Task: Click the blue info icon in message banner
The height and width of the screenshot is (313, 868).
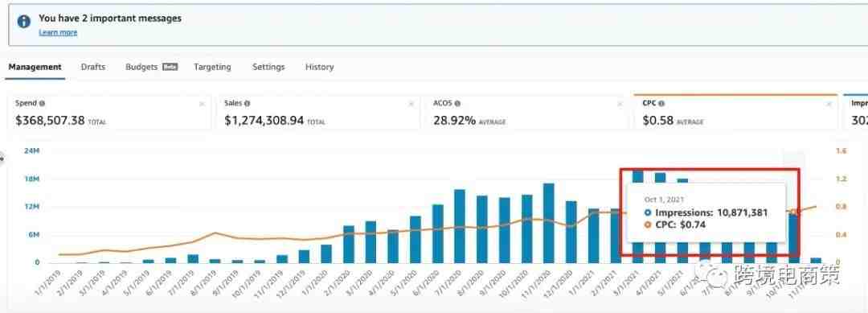Action: point(24,22)
